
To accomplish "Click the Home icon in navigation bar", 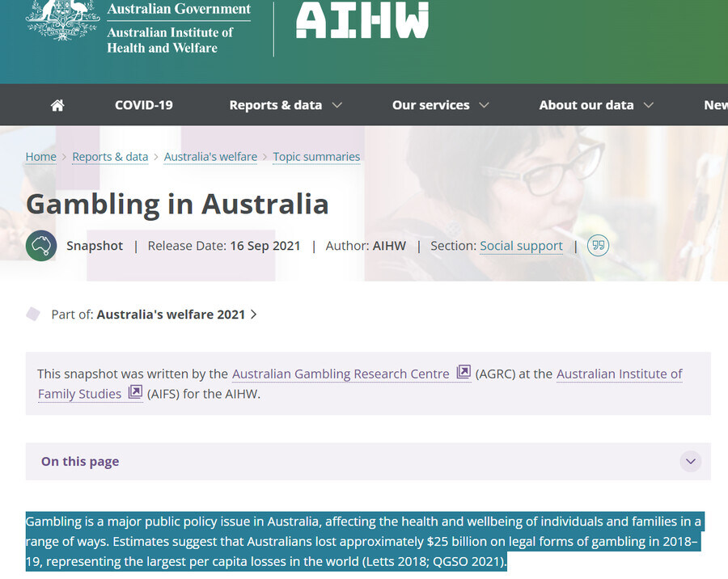I will [x=57, y=105].
